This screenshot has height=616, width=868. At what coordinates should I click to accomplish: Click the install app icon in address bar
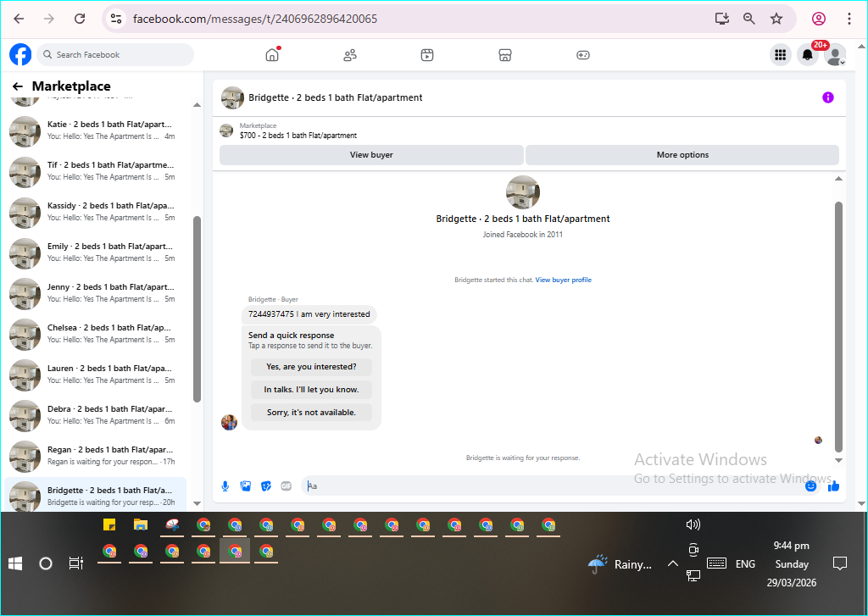tap(722, 19)
